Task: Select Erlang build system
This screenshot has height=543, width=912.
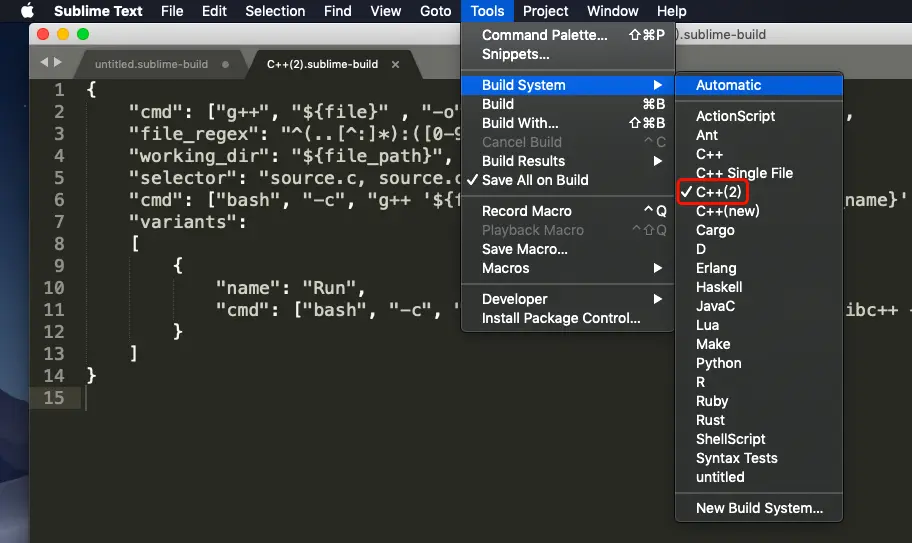Action: [x=759, y=268]
